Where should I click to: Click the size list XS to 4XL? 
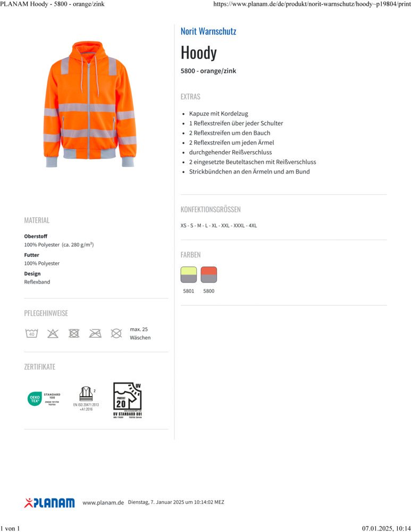click(219, 225)
